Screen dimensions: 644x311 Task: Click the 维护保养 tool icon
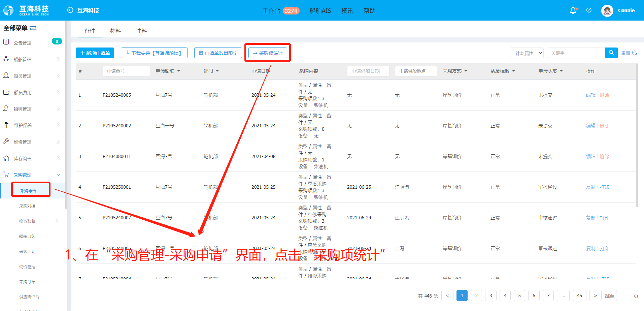[6, 125]
